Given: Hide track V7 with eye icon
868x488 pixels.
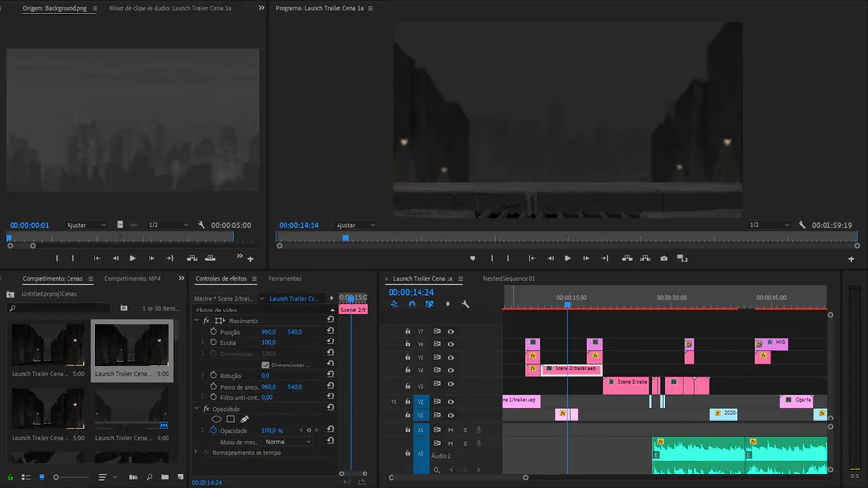Looking at the screenshot, I should tap(451, 332).
